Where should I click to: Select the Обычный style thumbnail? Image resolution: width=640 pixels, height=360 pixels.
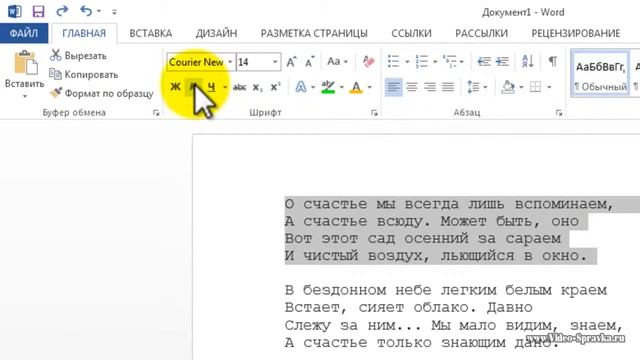pyautogui.click(x=600, y=73)
